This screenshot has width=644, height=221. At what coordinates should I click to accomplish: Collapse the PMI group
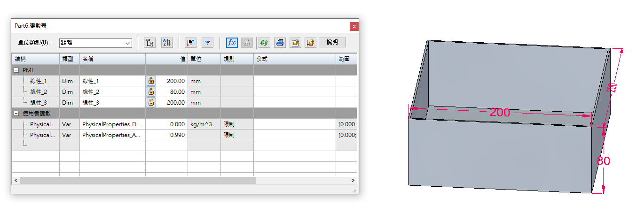16,70
